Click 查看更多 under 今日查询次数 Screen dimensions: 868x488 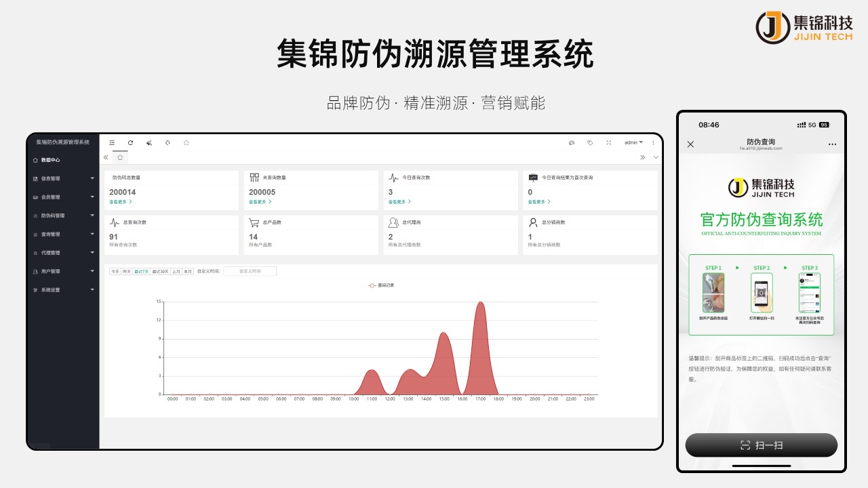(x=399, y=202)
